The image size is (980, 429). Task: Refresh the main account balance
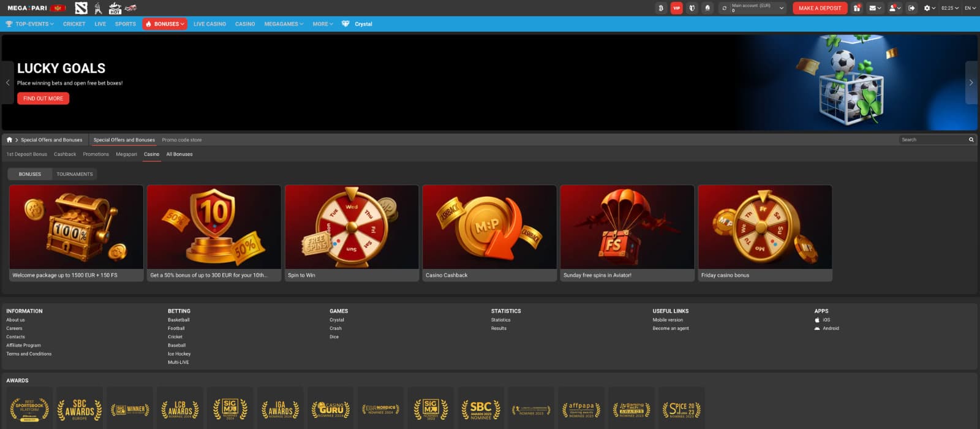tap(724, 8)
